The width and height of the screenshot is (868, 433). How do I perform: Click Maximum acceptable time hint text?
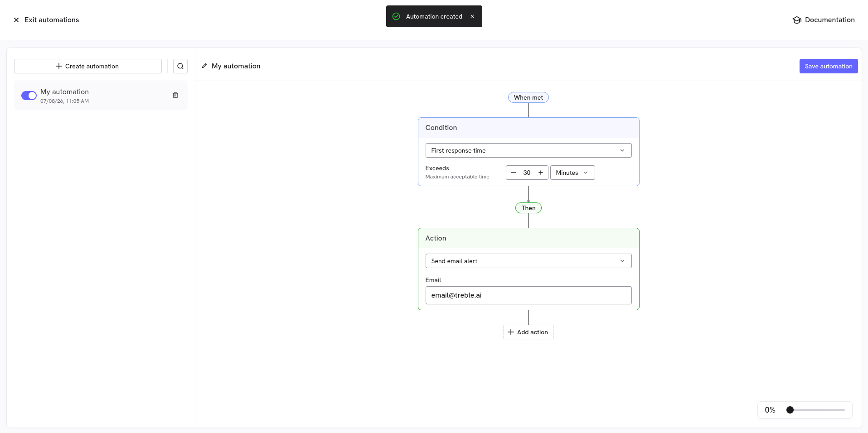457,177
